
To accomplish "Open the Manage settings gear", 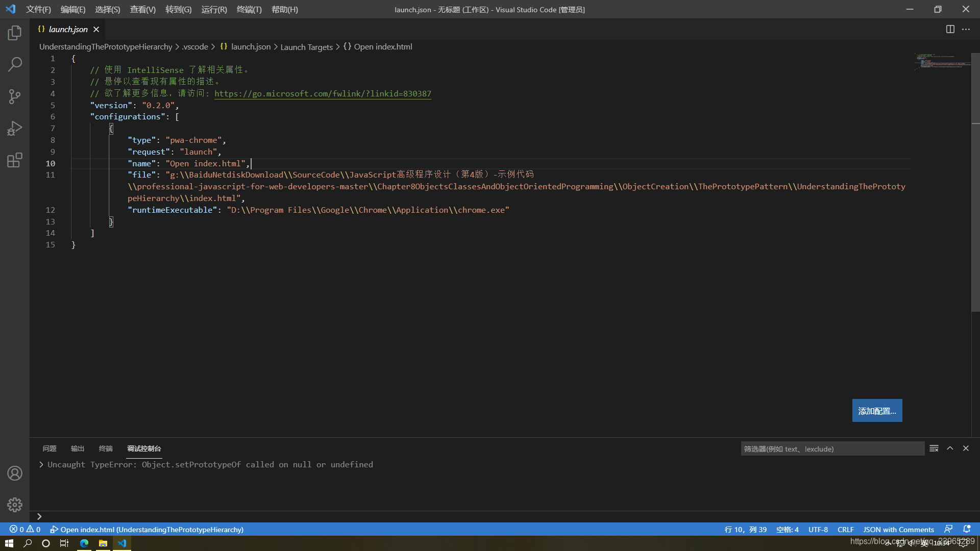I will pos(14,505).
